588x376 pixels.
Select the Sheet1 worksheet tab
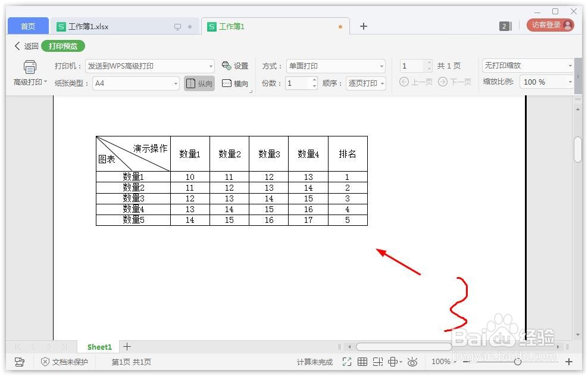(99, 347)
